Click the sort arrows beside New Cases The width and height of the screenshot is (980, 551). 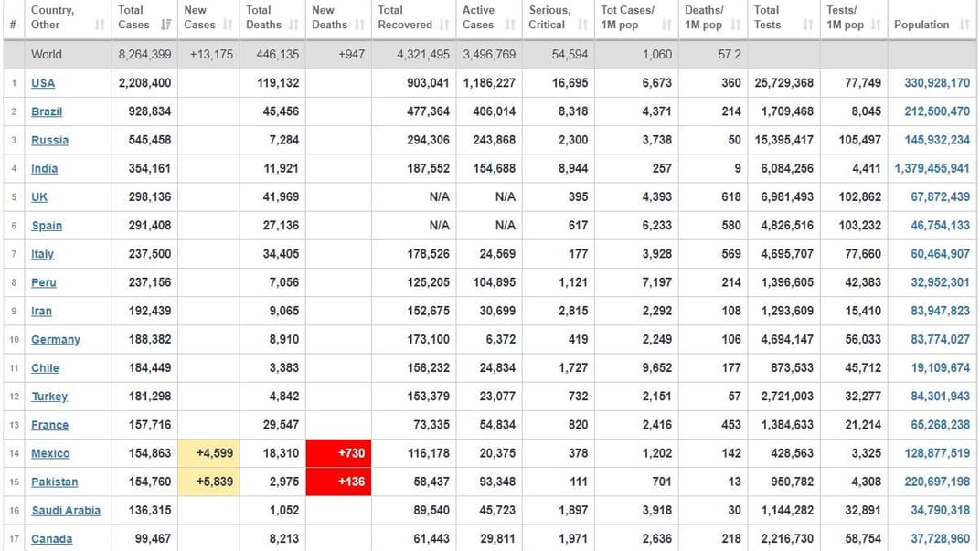tap(228, 26)
